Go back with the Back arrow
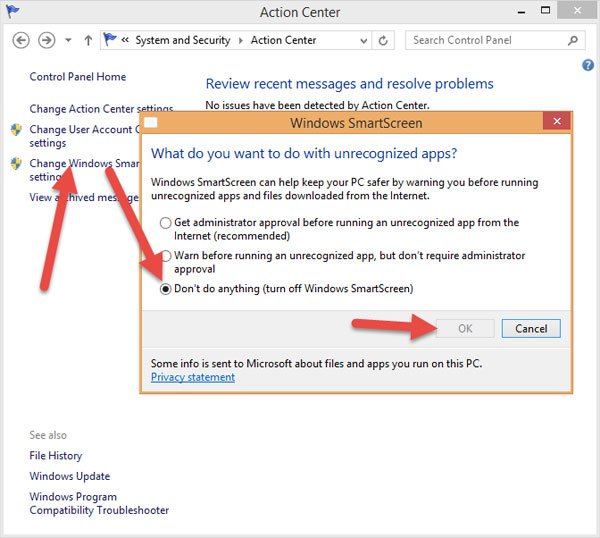The image size is (600, 538). click(x=21, y=40)
